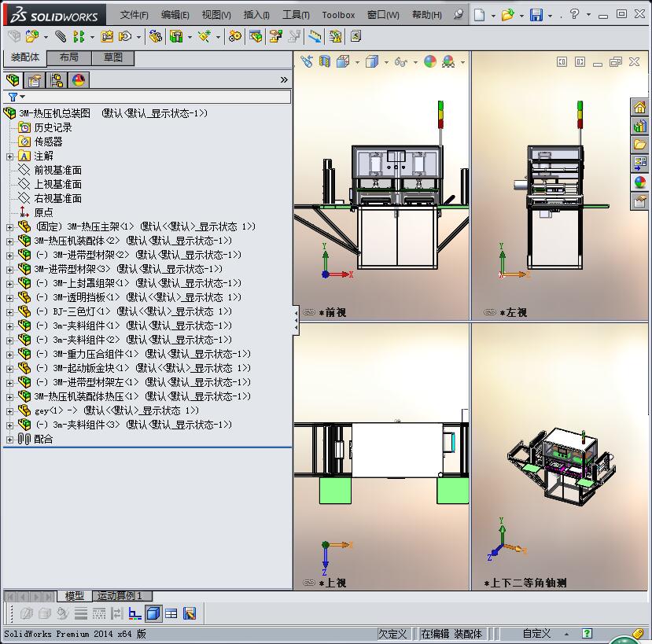
Task: Click the 欠定义 status bar entry
Action: point(392,634)
